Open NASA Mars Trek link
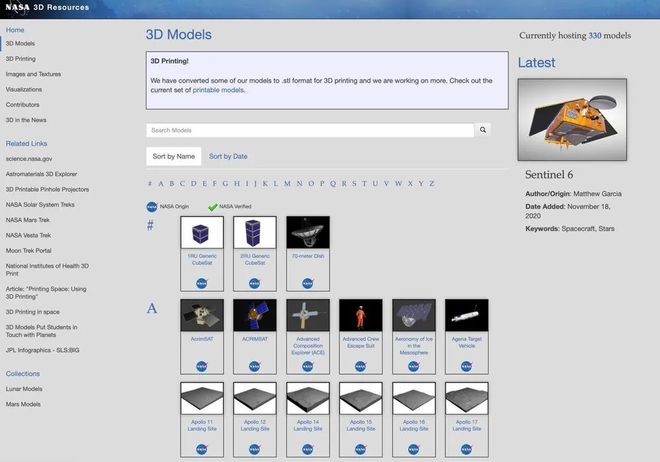 tap(27, 220)
